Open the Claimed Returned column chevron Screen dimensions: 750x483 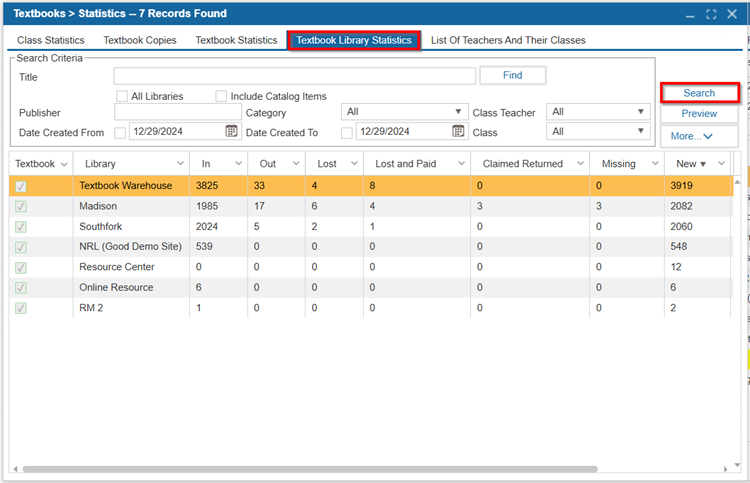click(x=580, y=164)
